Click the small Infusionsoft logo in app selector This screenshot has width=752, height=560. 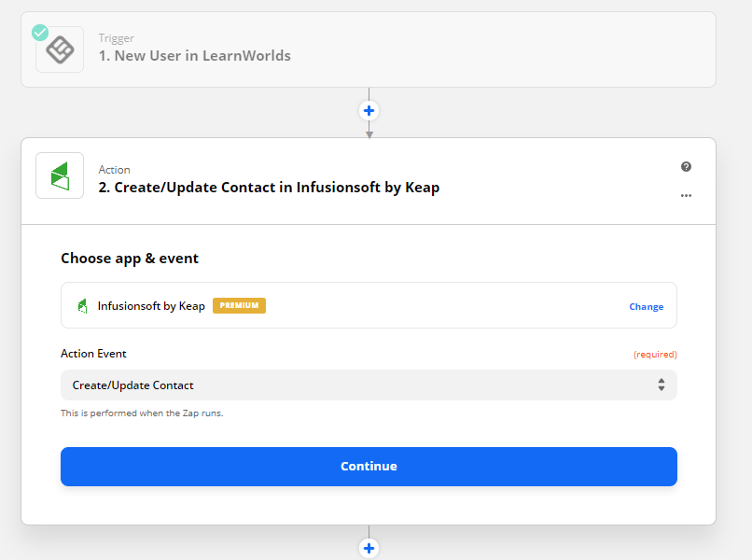pos(83,305)
